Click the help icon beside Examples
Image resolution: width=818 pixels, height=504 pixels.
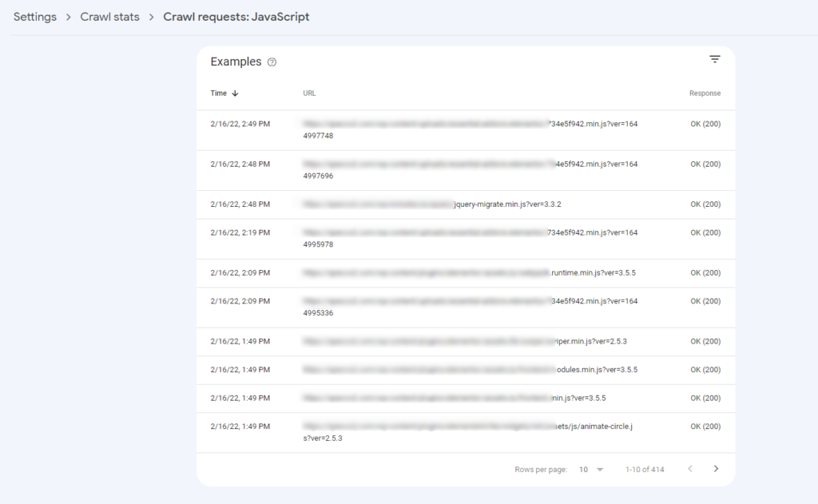tap(272, 62)
